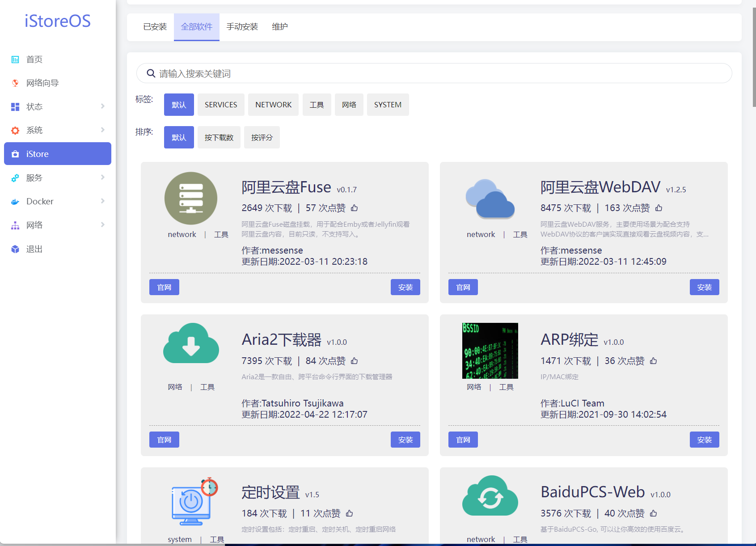Select the 默认 tag filter
Viewport: 756px width, 546px height.
(179, 105)
